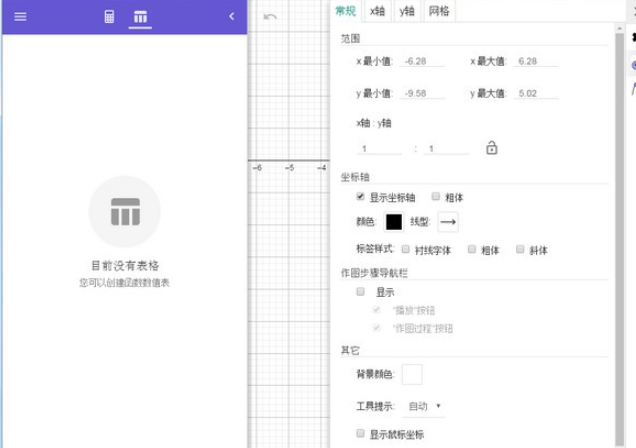Open the axis 颜色 black swatch
The height and width of the screenshot is (448, 636).
pyautogui.click(x=394, y=222)
